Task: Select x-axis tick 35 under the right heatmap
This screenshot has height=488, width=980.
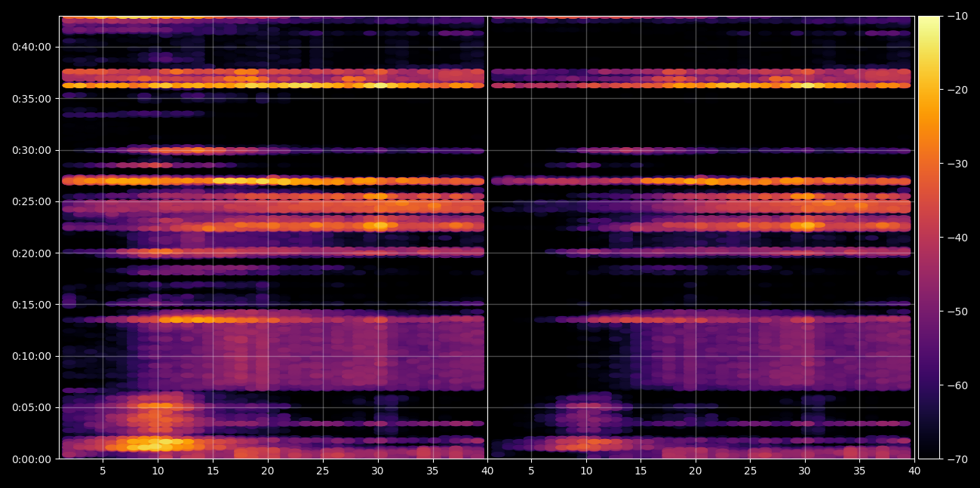Action: pos(859,471)
